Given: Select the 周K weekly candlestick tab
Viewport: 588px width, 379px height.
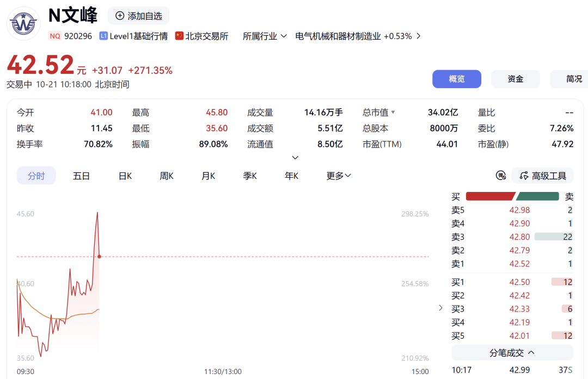Looking at the screenshot, I should 167,176.
